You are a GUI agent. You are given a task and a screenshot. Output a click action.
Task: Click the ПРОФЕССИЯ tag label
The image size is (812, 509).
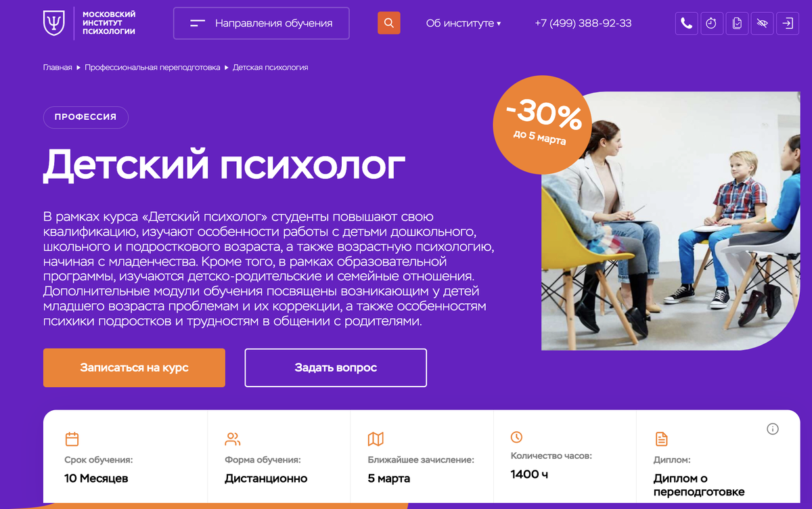point(86,117)
